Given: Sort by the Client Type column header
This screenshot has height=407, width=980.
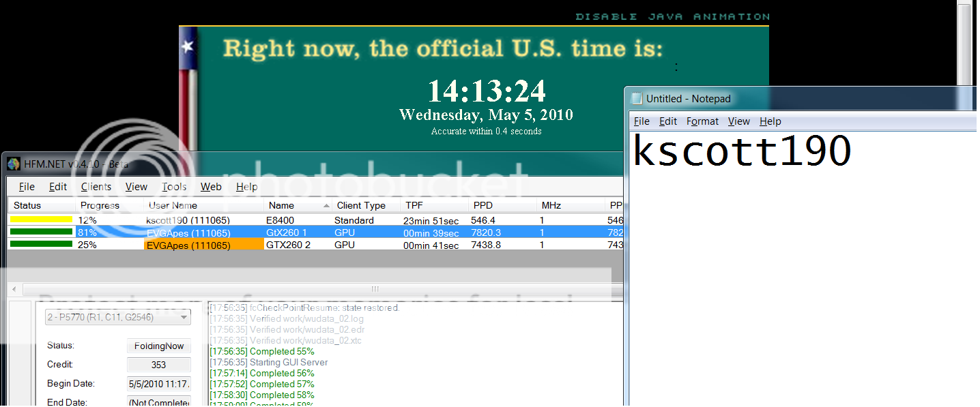Looking at the screenshot, I should 361,205.
